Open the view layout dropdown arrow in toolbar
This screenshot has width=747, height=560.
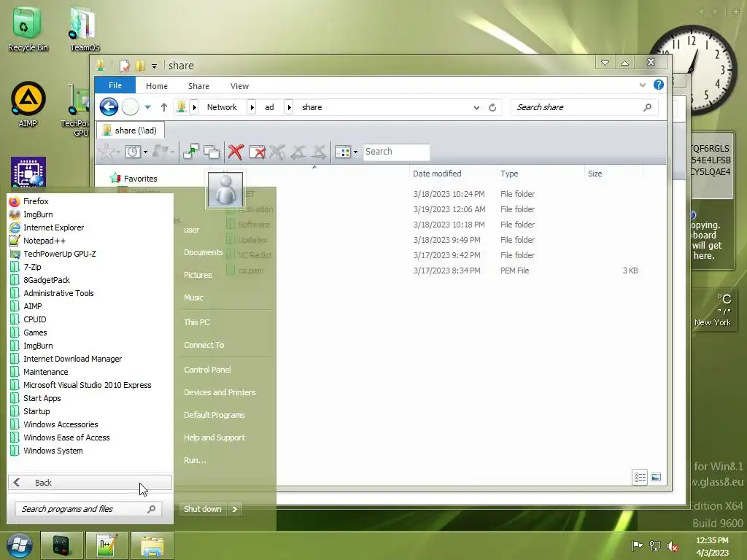[x=355, y=152]
